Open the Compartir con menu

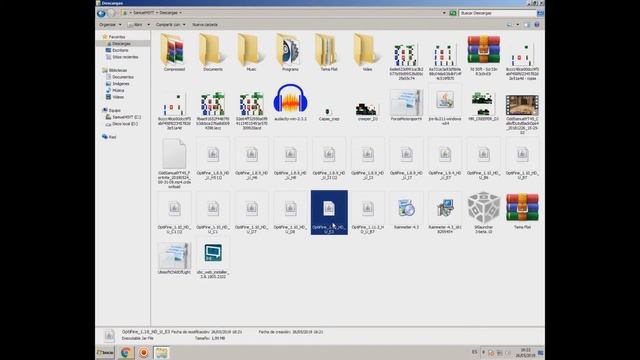click(x=170, y=24)
